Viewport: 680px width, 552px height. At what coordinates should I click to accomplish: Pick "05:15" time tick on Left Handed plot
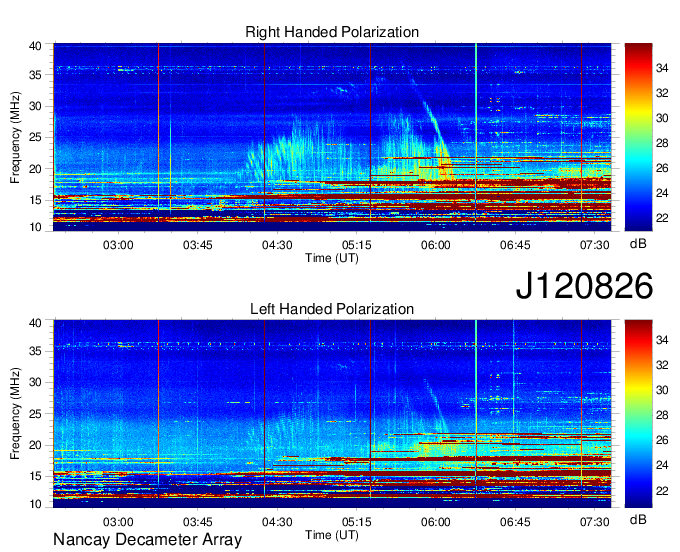pos(356,522)
